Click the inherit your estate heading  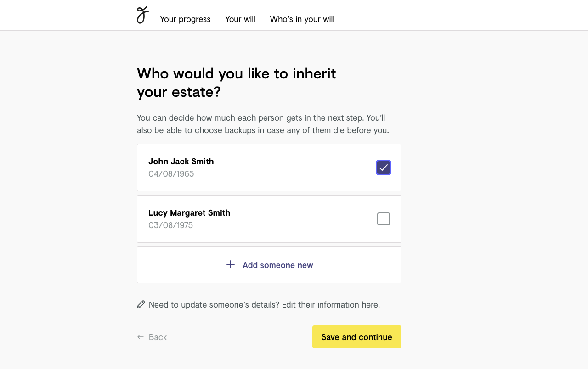coord(236,83)
